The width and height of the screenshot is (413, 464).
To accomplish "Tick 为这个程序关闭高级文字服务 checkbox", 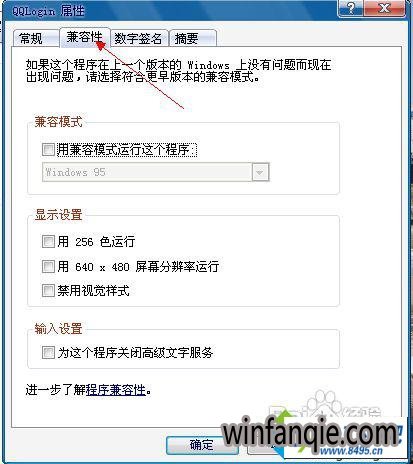I will coord(48,352).
